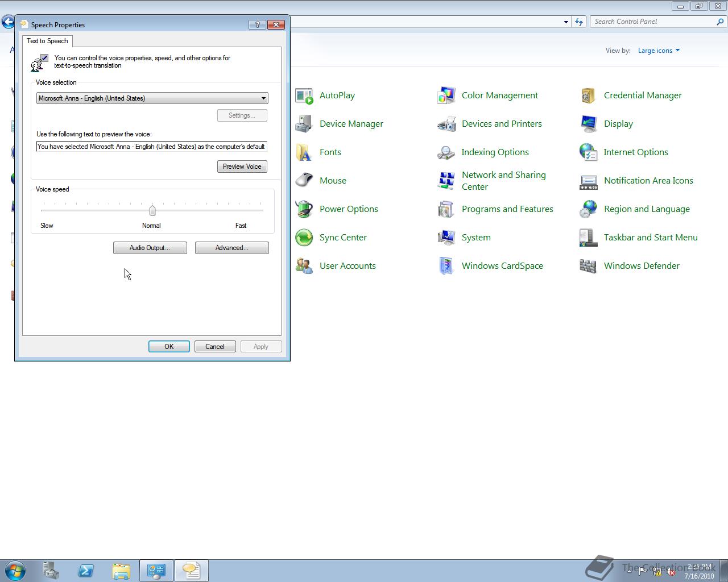The height and width of the screenshot is (582, 728).
Task: Select the Text to Speech tab
Action: pyautogui.click(x=47, y=41)
